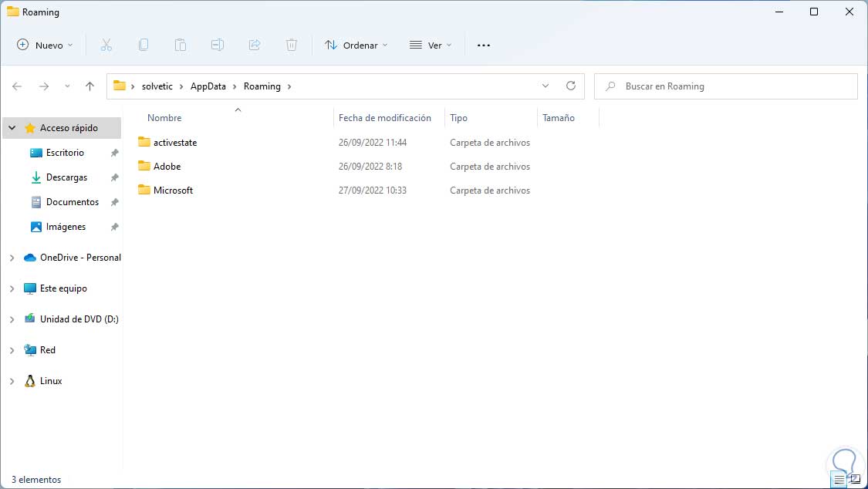Collapse the Acceso rápido section

12,128
